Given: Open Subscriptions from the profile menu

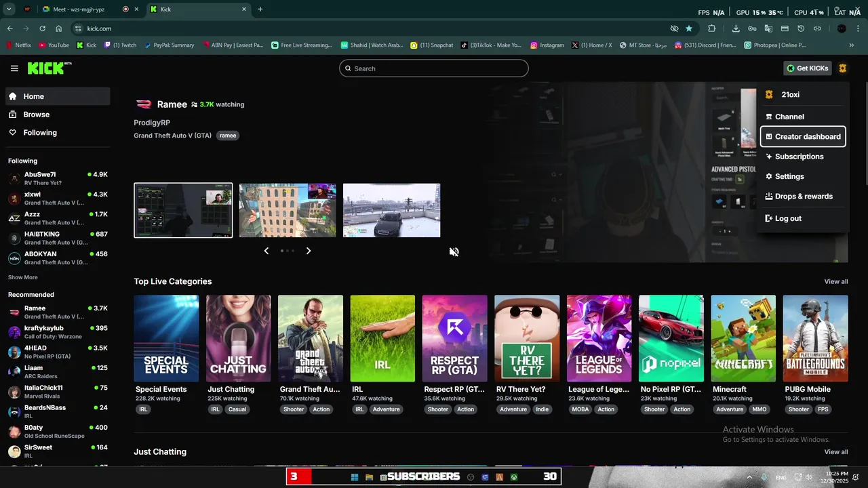Looking at the screenshot, I should click(x=803, y=157).
